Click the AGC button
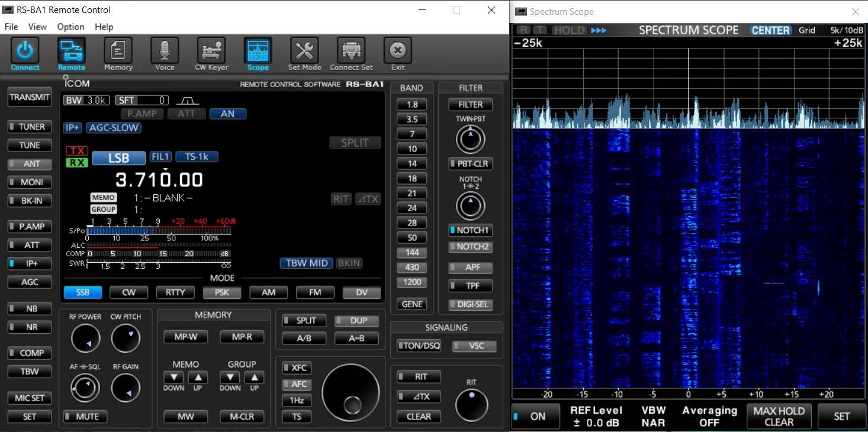Screen dimensions: 868x432 pos(30,282)
